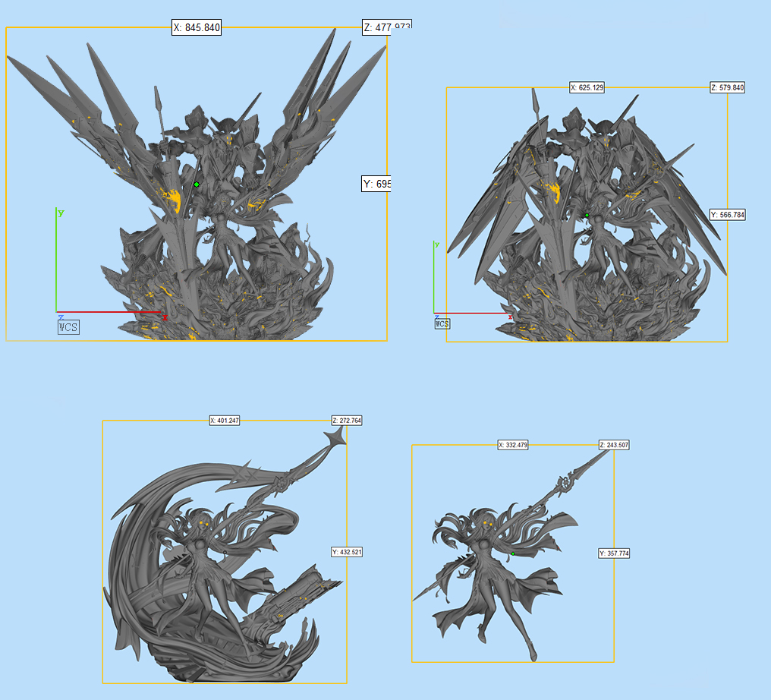Click the Z: 477 label beside X: 845.840
This screenshot has height=700, width=771.
tap(387, 27)
